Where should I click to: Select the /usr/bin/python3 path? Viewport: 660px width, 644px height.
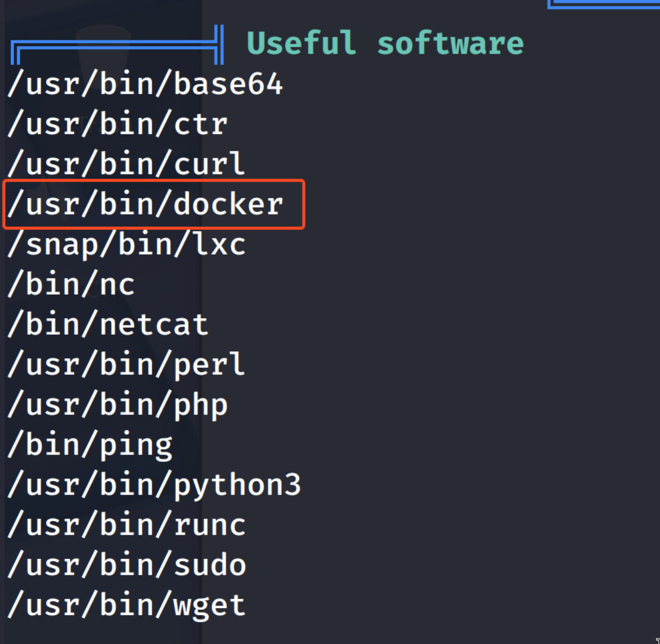tap(154, 485)
